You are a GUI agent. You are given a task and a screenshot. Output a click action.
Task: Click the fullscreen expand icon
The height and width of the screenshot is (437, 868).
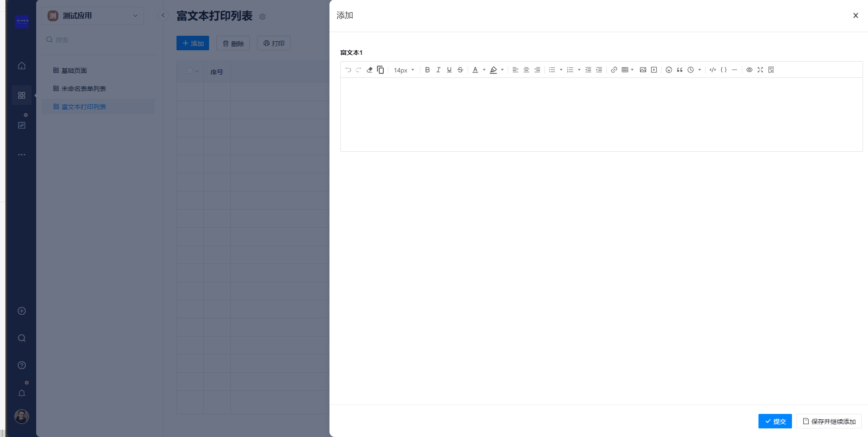click(x=760, y=70)
